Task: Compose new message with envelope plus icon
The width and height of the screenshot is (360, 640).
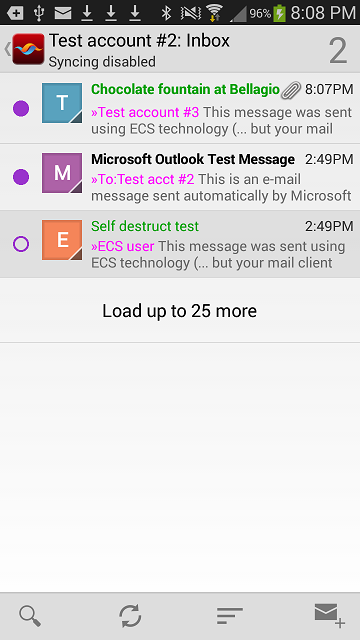Action: click(330, 615)
